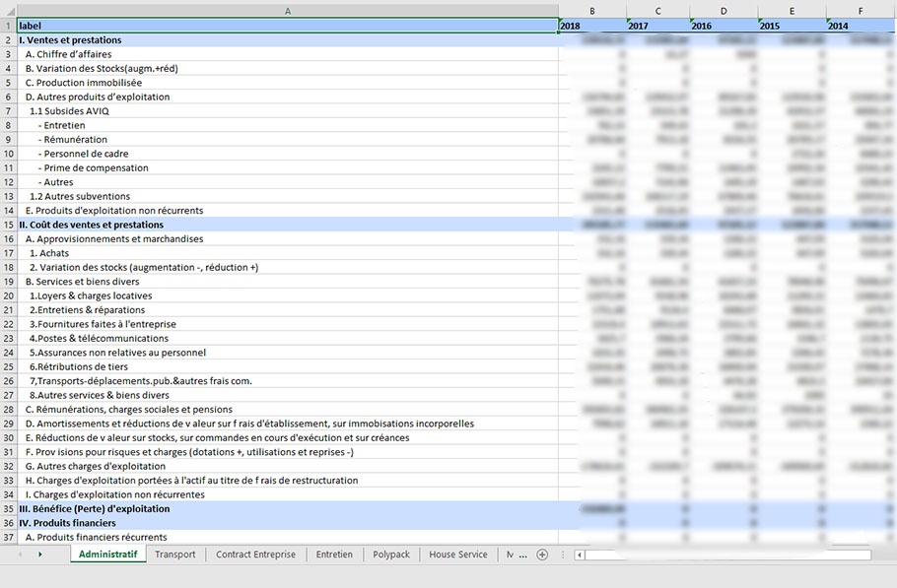This screenshot has height=588, width=897.
Task: Switch to the Transport sheet tab
Action: (175, 555)
